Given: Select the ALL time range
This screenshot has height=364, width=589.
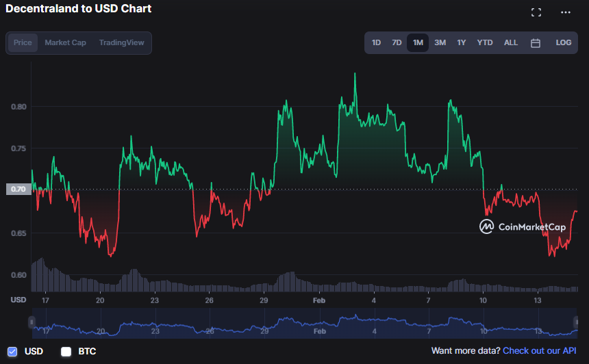Looking at the screenshot, I should (510, 43).
